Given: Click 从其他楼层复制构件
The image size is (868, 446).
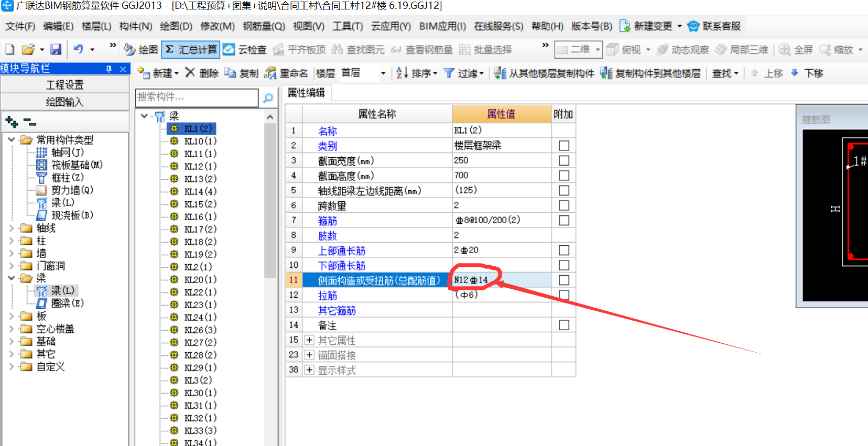Looking at the screenshot, I should click(544, 73).
